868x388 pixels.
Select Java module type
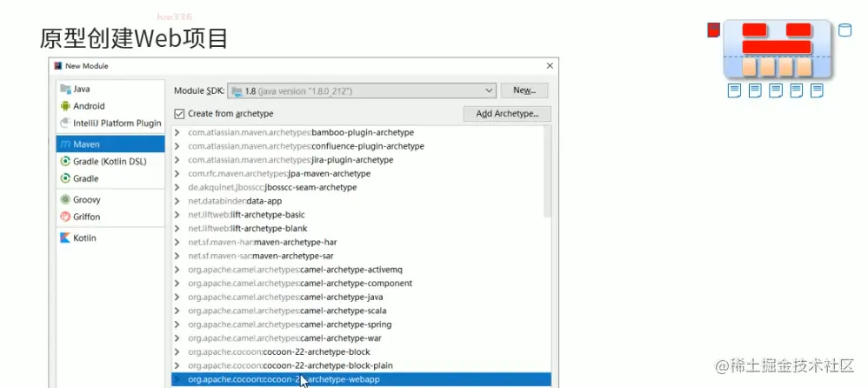point(110,89)
